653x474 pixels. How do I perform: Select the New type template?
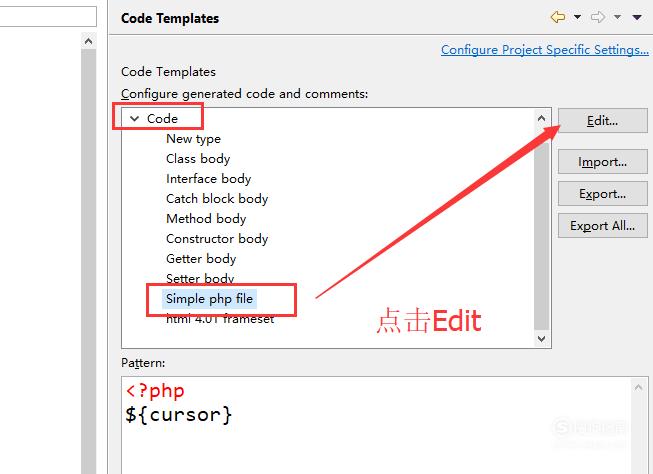[193, 139]
